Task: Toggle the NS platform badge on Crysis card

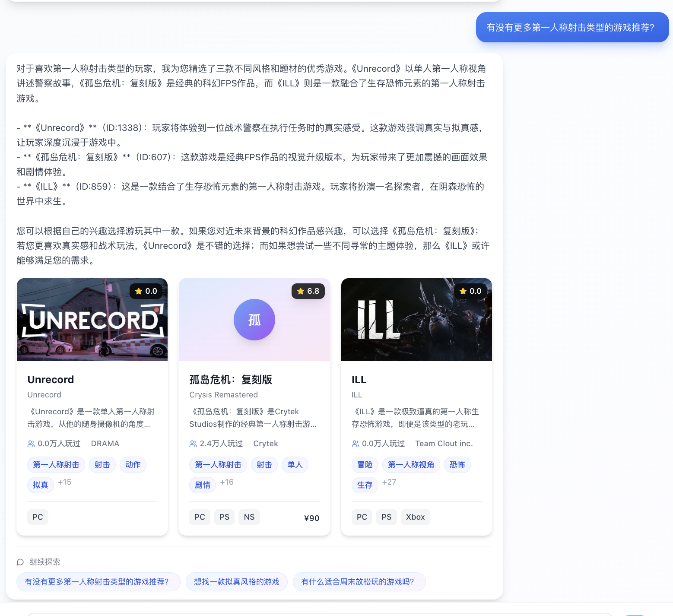Action: [x=249, y=517]
